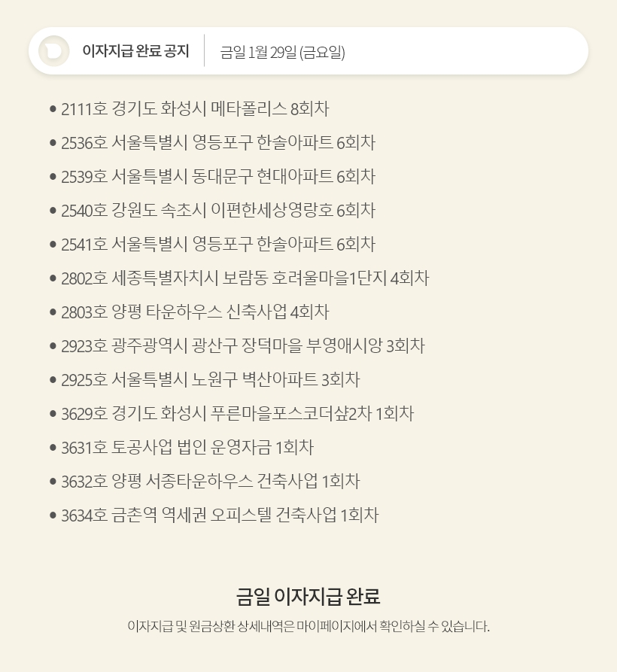Click 3629호 화성시 푸른마을포스코더샾2차 item
The width and height of the screenshot is (617, 672).
(x=237, y=414)
